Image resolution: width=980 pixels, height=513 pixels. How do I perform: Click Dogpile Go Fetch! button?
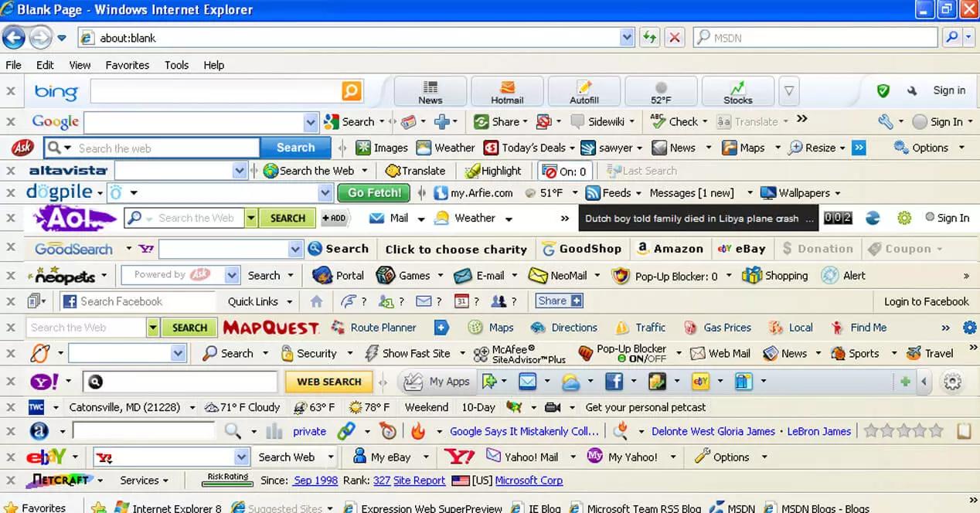(375, 193)
